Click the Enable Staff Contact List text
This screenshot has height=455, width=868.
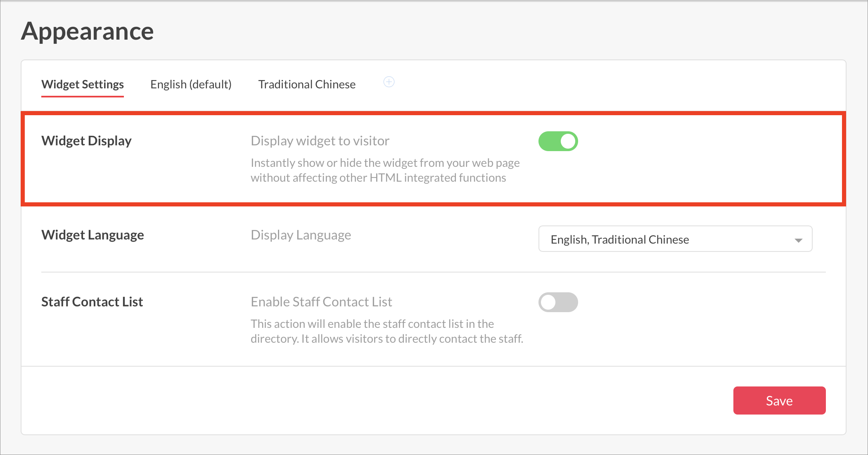click(x=321, y=302)
